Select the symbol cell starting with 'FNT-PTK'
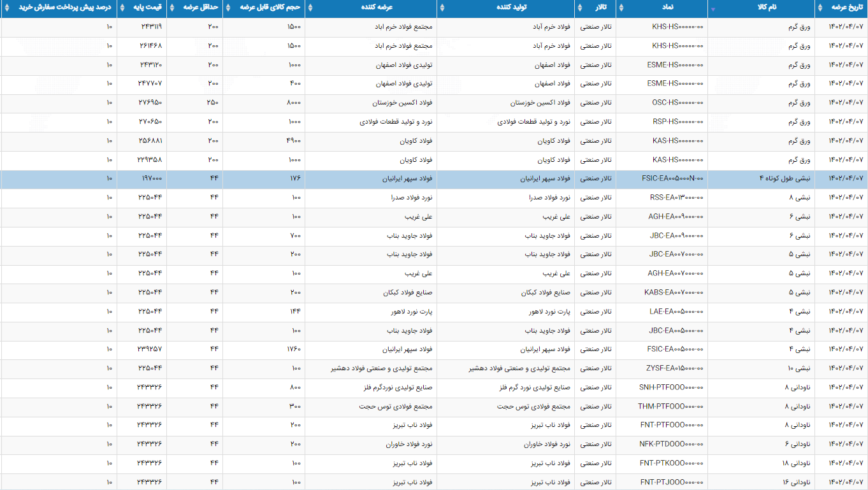This screenshot has height=490, width=868. click(x=672, y=463)
